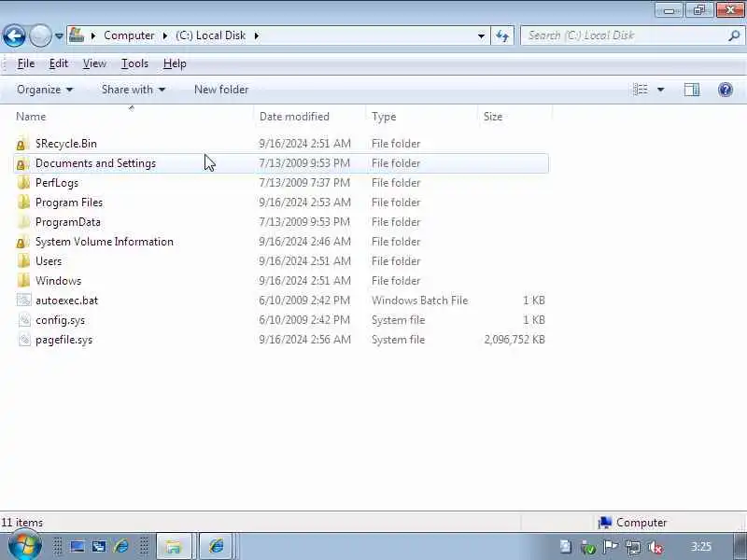747x560 pixels.
Task: Click the Windows name text
Action: click(x=59, y=281)
